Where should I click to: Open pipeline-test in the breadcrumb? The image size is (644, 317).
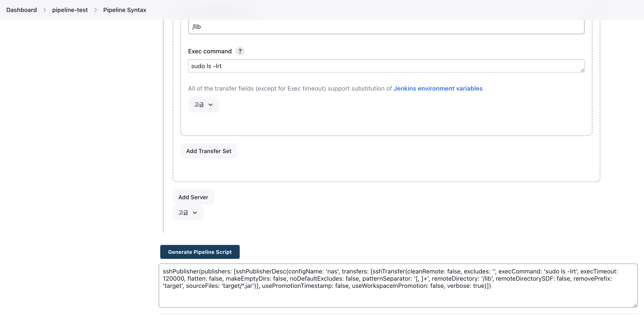click(70, 10)
